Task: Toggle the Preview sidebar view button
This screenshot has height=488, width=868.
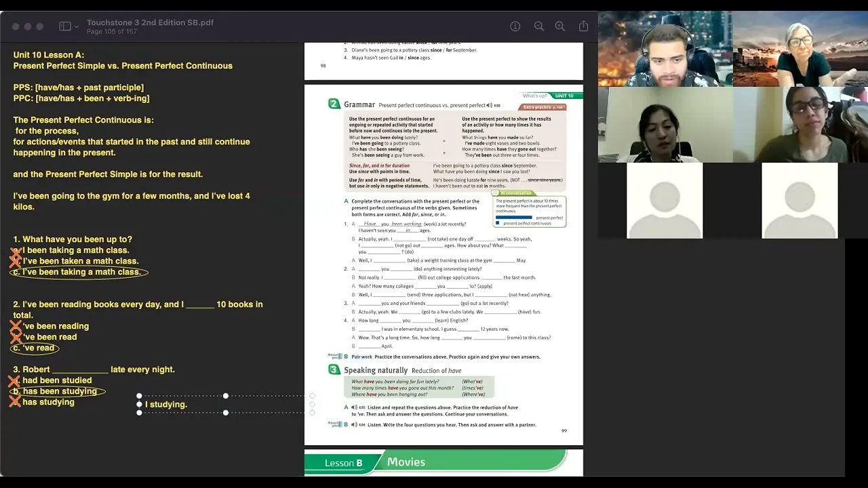Action: coord(65,26)
